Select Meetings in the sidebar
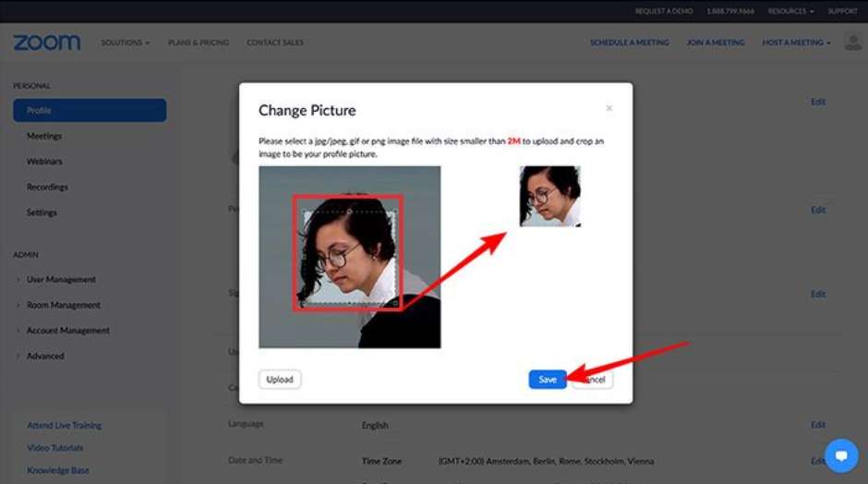 click(x=44, y=136)
